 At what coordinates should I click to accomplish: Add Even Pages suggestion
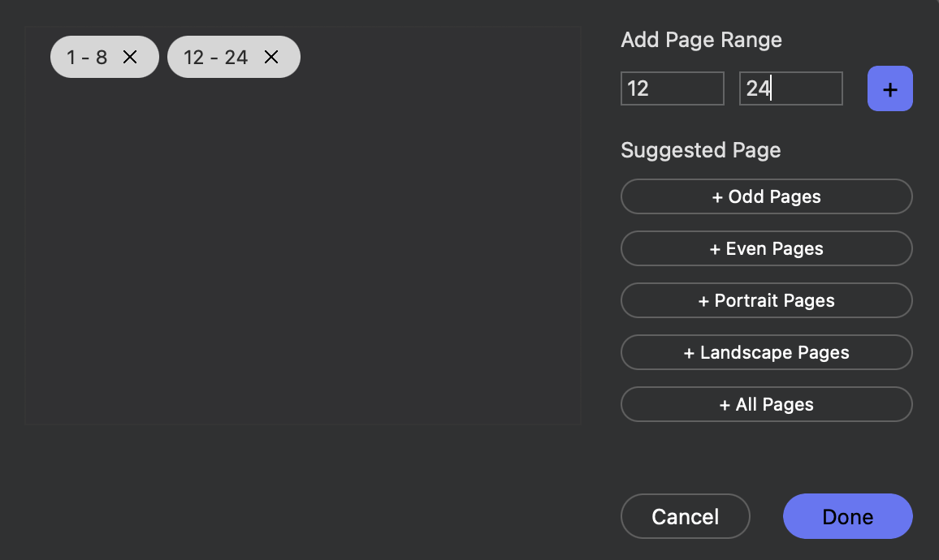766,249
